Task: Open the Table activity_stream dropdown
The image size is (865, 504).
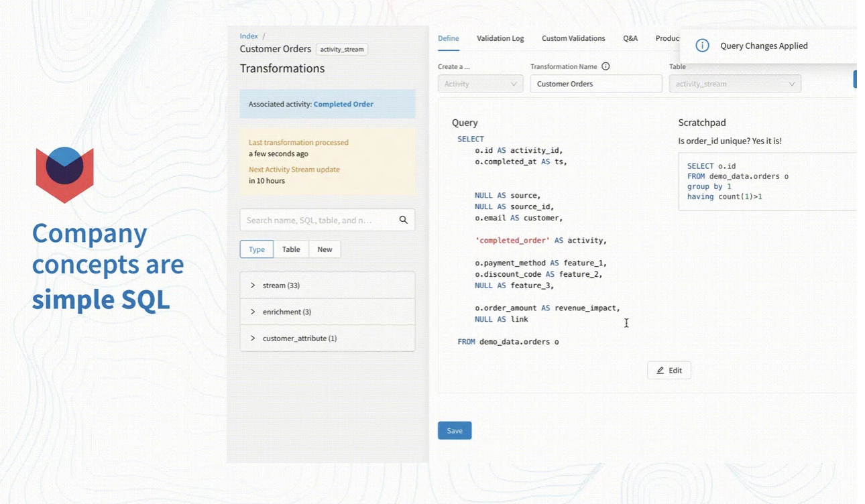Action: pos(734,84)
